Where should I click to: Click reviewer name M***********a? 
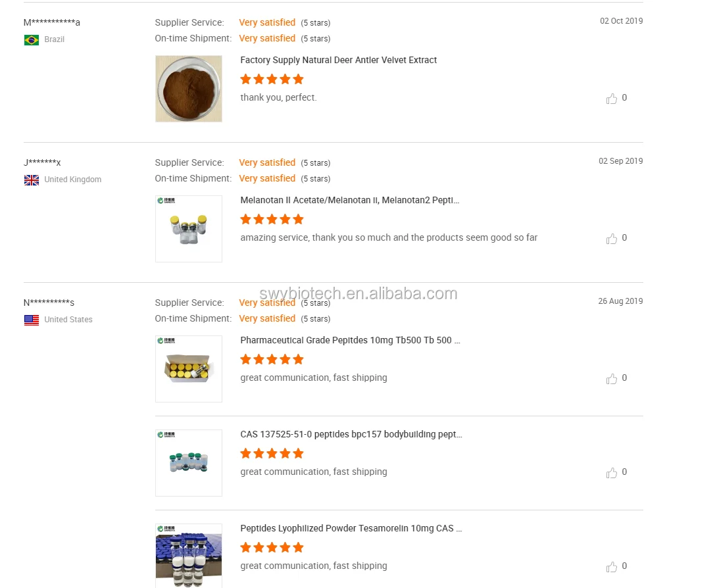pos(52,22)
